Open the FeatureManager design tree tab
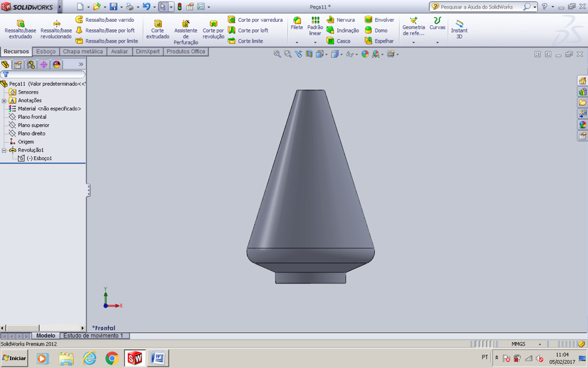 [5, 64]
